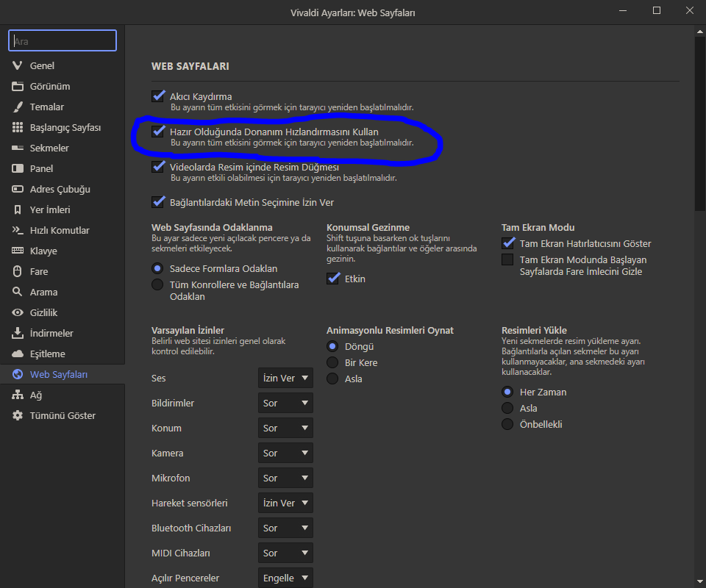Open the Ses permission dropdown

point(285,378)
